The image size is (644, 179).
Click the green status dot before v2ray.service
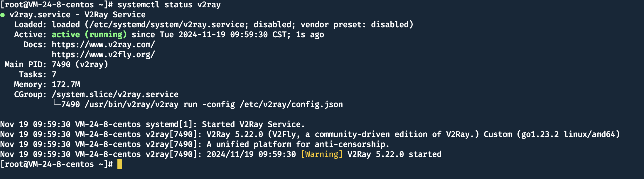[2, 15]
